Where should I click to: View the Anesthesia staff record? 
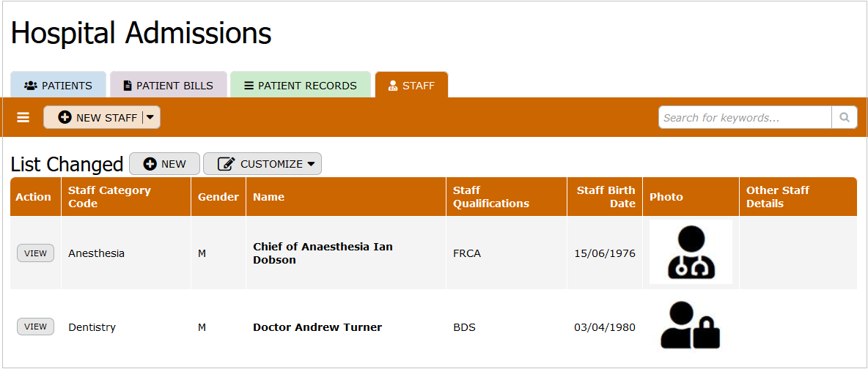[35, 253]
